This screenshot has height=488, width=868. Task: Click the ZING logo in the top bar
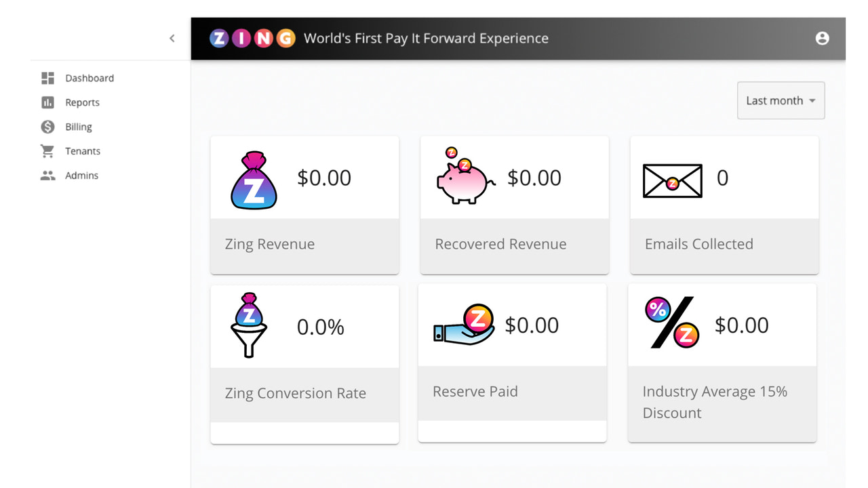click(x=252, y=38)
